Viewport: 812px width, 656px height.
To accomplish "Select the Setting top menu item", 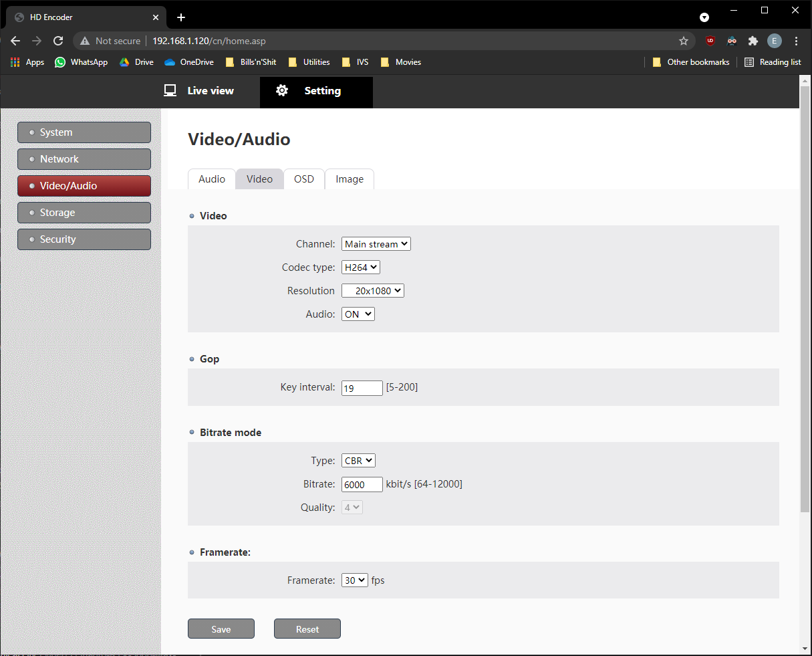I will tap(316, 92).
